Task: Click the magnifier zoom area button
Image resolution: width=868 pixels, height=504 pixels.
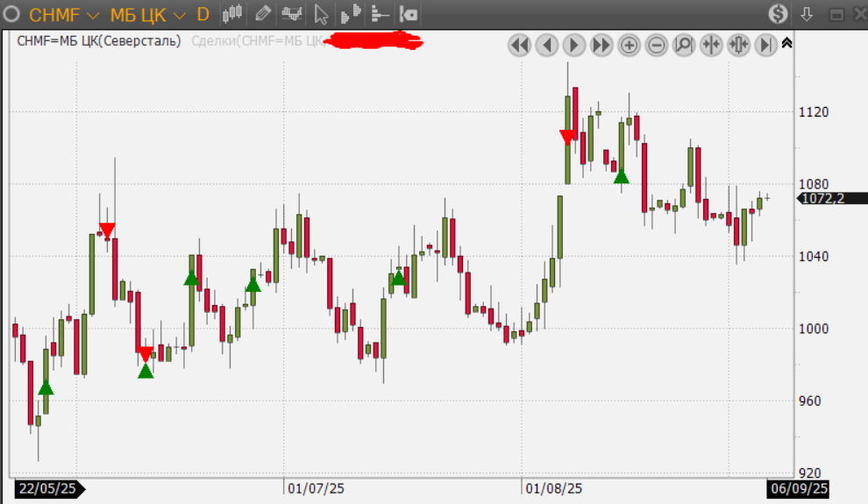Action: click(683, 45)
